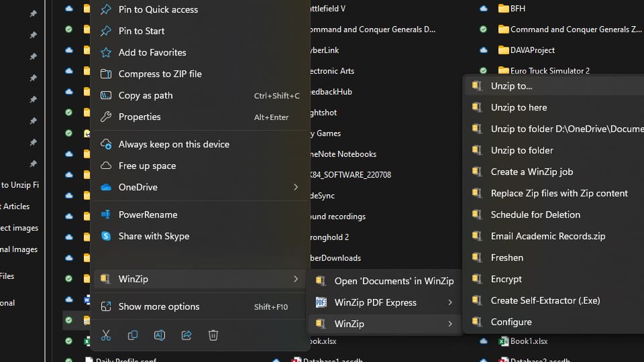Click the WinZip PDF Express icon
644x362 pixels.
point(321,302)
